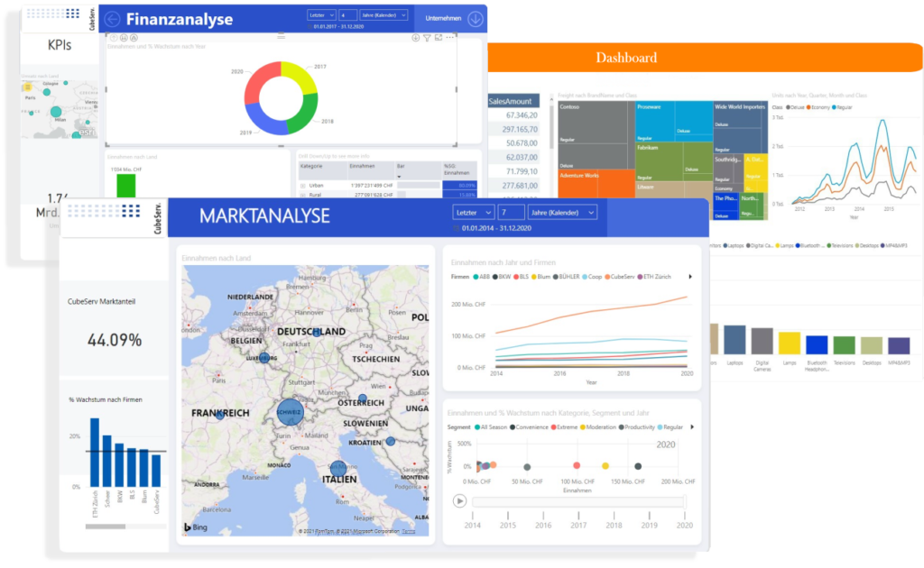Open the Letzter dropdown in Finanzanalyse
924x568 pixels.
321,15
